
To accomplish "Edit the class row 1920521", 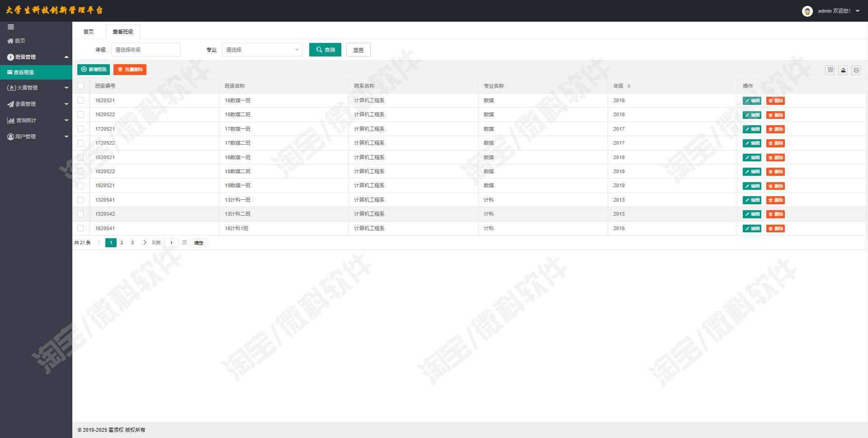I will tap(752, 186).
